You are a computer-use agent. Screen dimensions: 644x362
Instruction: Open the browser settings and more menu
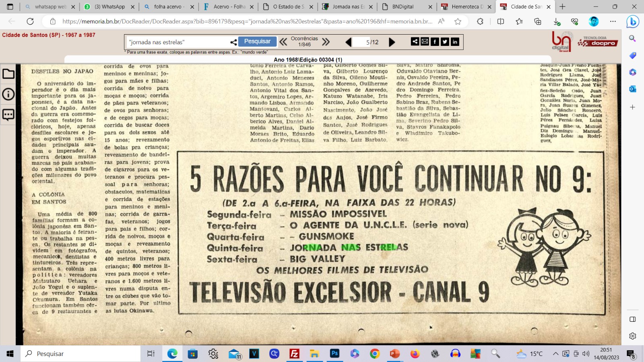613,21
